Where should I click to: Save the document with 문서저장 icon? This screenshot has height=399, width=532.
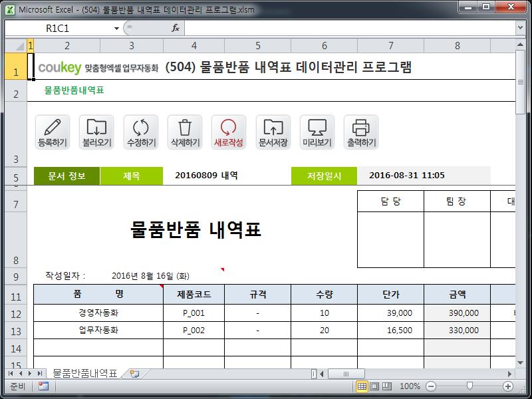pyautogui.click(x=273, y=132)
